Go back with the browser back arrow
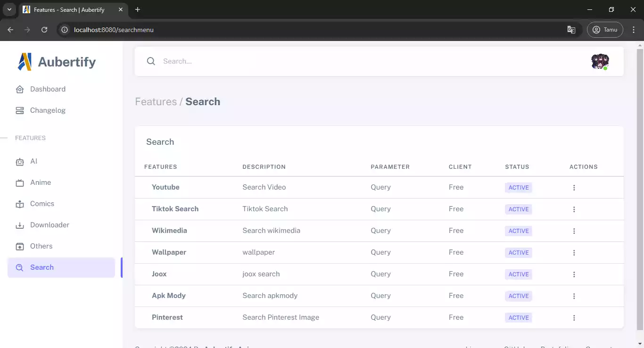 pyautogui.click(x=10, y=30)
